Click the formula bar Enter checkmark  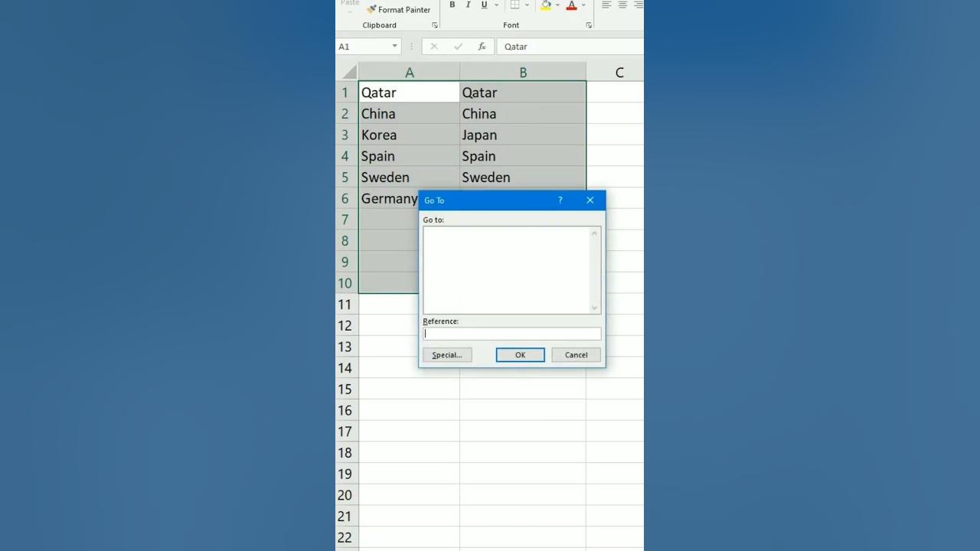tap(458, 47)
